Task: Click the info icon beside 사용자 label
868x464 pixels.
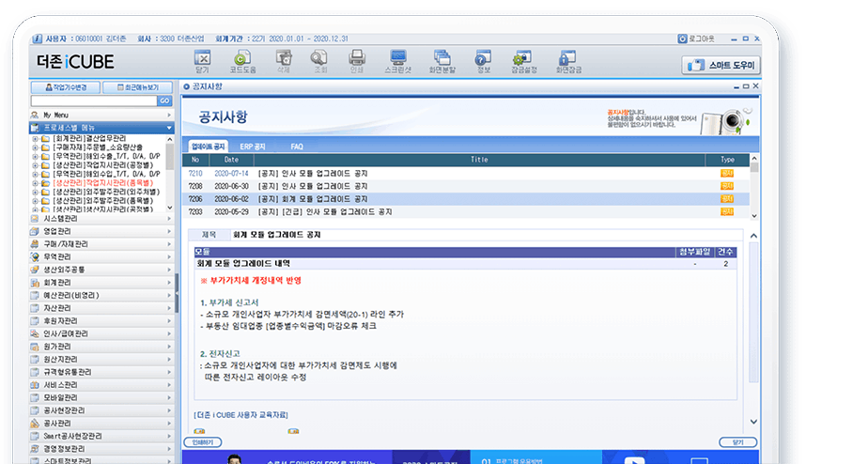Action: click(x=37, y=39)
